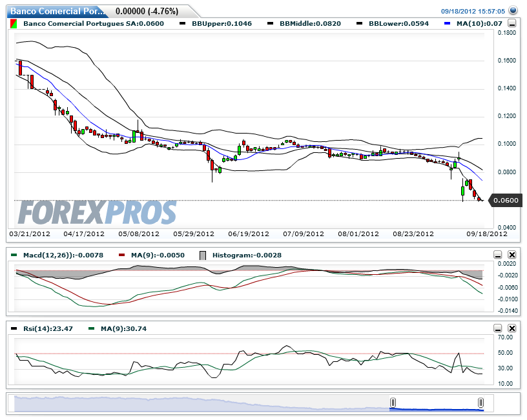527x420 pixels.
Task: Click the '06/19/2012' date axis label
Action: coord(249,234)
